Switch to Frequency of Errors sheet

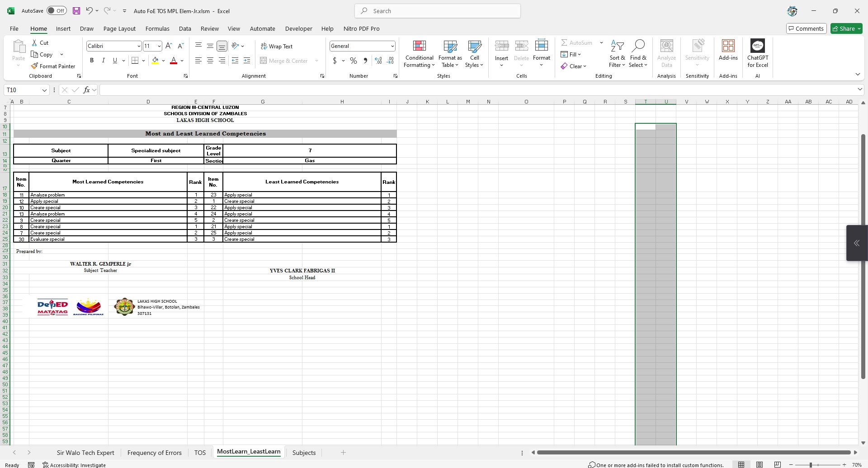[x=155, y=453]
